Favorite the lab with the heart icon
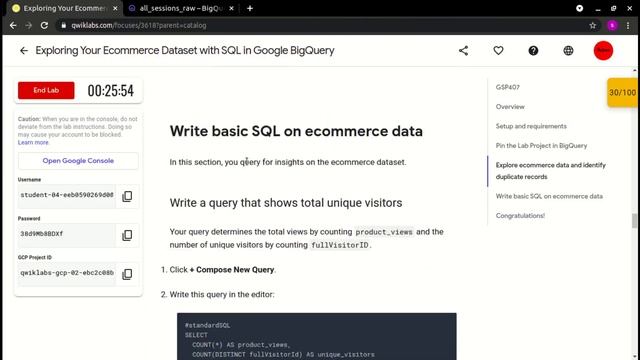This screenshot has width=640, height=360. [498, 51]
